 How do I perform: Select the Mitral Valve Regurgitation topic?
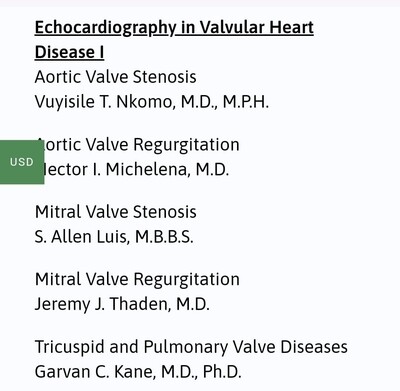(x=137, y=279)
